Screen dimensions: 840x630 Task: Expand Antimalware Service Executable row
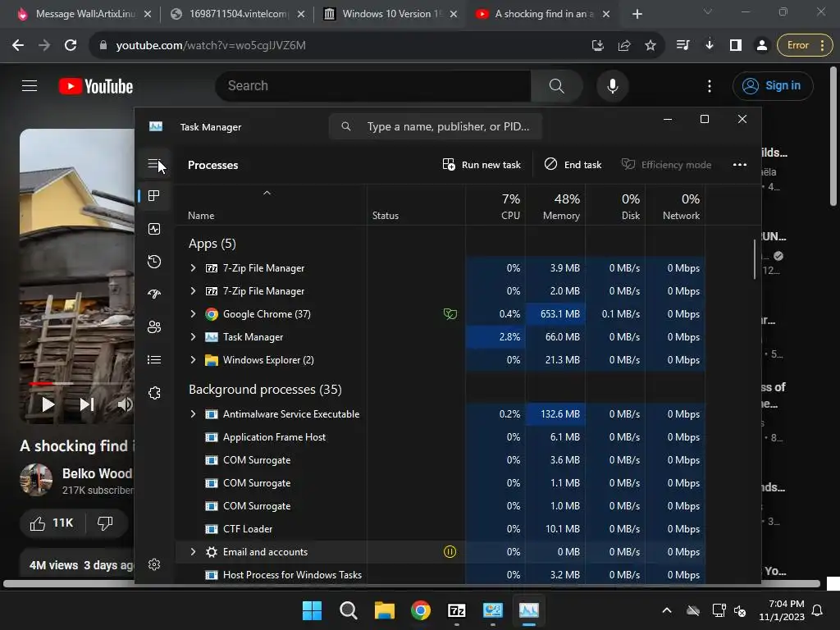(194, 414)
